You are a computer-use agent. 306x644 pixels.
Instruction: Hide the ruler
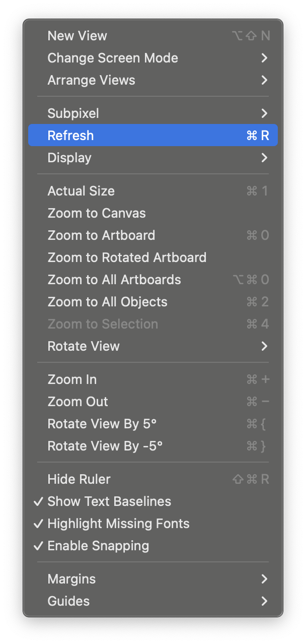[79, 479]
